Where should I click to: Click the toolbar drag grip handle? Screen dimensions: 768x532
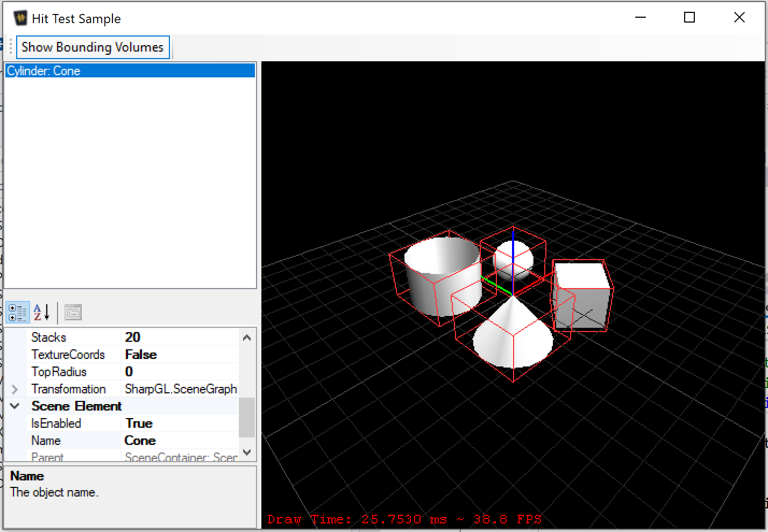[10, 47]
